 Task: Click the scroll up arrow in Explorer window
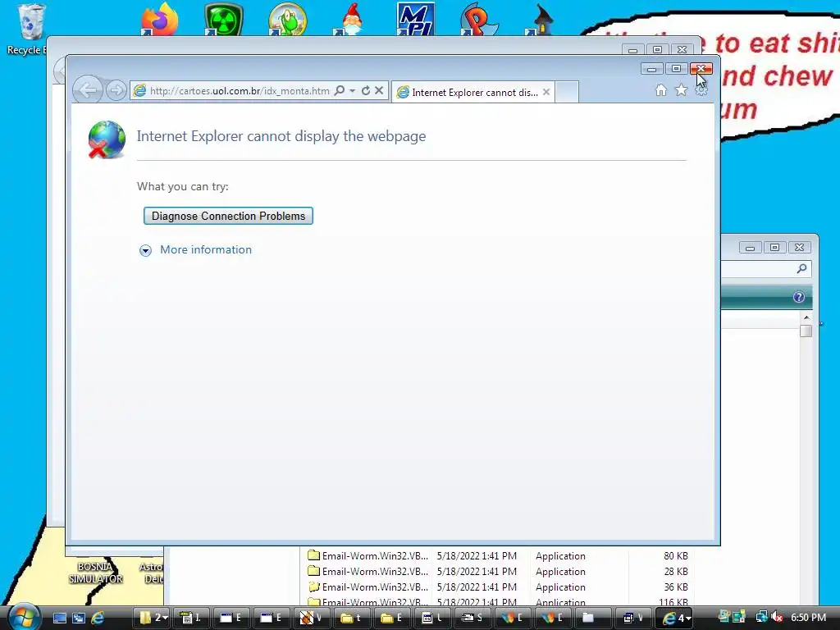806,317
